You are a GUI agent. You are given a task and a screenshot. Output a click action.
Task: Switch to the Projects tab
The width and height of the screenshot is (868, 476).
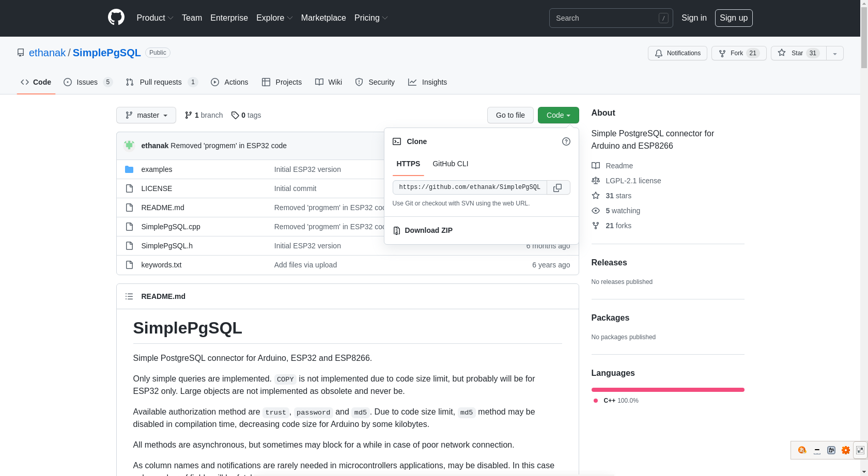[x=282, y=82]
